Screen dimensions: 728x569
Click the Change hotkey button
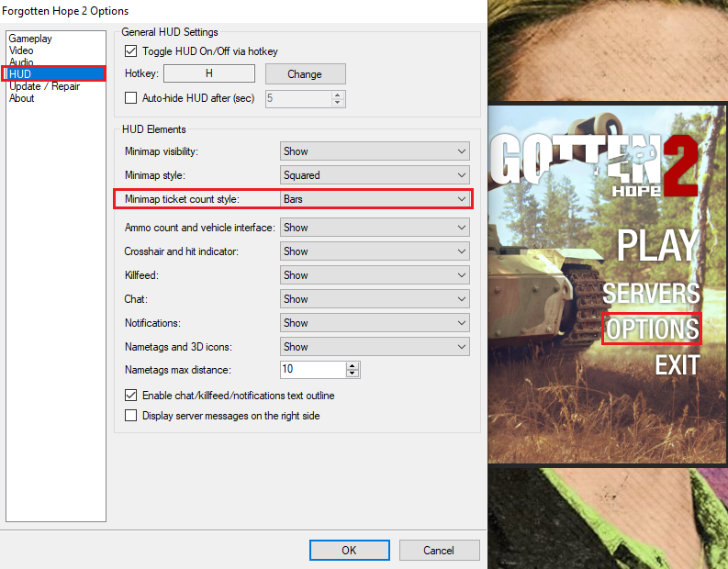[306, 74]
